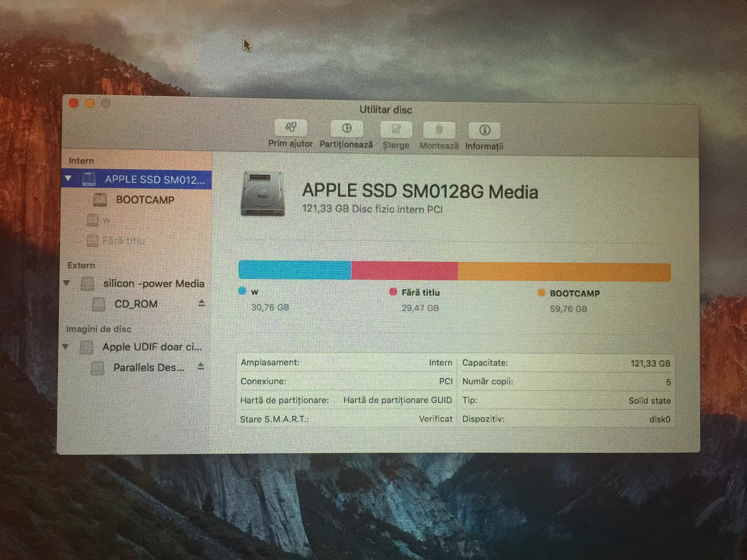Click the Număr copii value 5
The image size is (747, 560).
click(668, 382)
